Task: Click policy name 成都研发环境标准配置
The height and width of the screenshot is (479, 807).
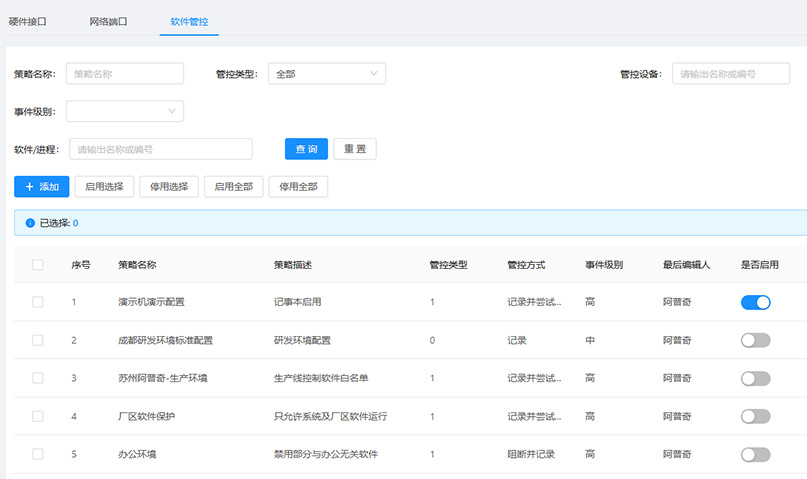Action: click(166, 340)
